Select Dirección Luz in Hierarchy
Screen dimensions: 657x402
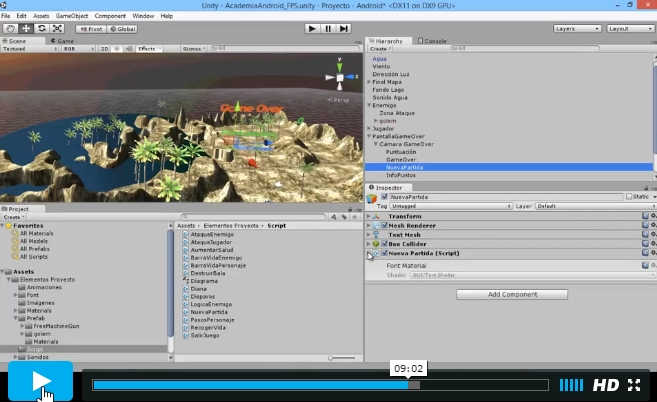coord(391,74)
